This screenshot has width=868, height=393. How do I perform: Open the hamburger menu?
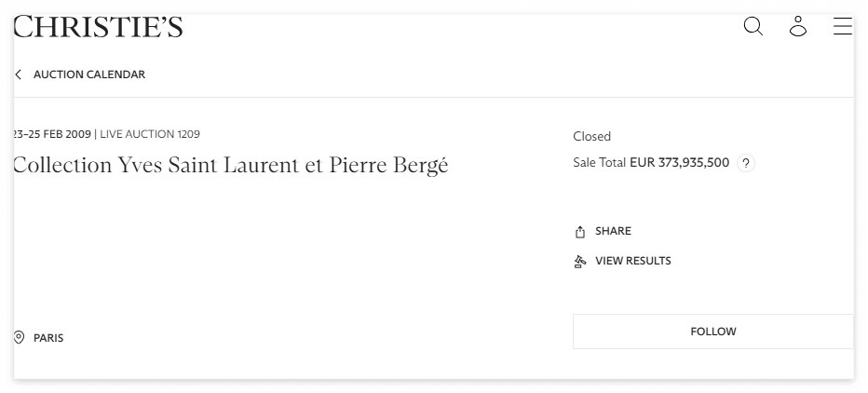[x=842, y=26]
